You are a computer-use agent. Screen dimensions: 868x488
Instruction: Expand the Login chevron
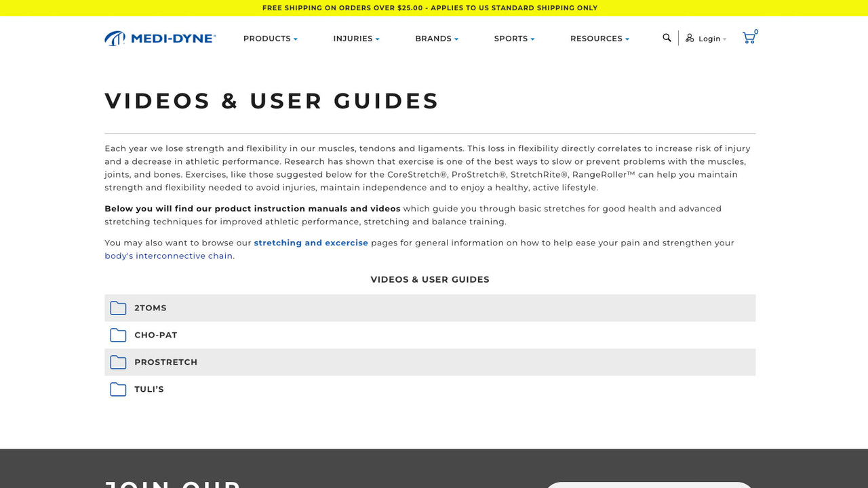[725, 39]
